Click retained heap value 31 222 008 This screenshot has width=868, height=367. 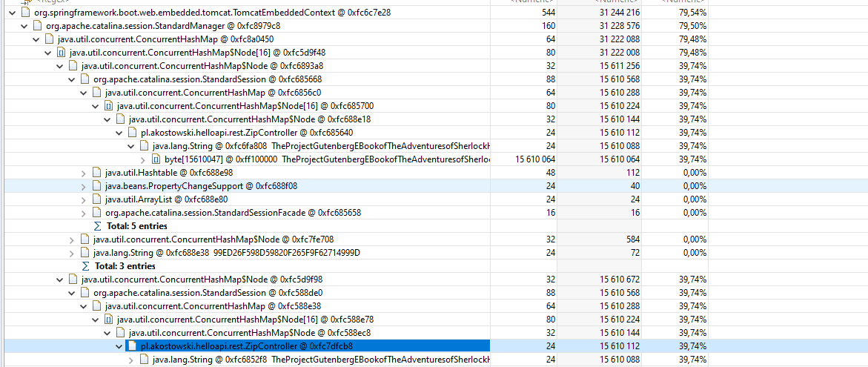(x=620, y=53)
